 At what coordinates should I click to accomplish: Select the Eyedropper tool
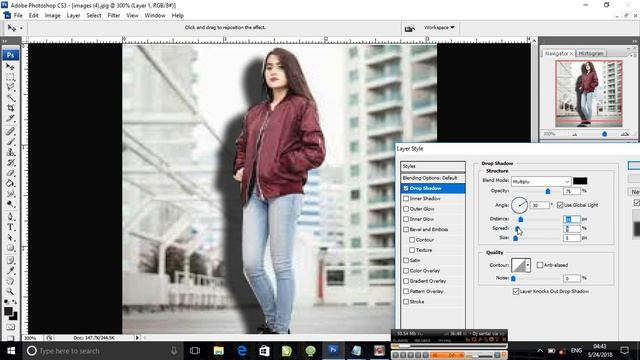click(x=10, y=271)
